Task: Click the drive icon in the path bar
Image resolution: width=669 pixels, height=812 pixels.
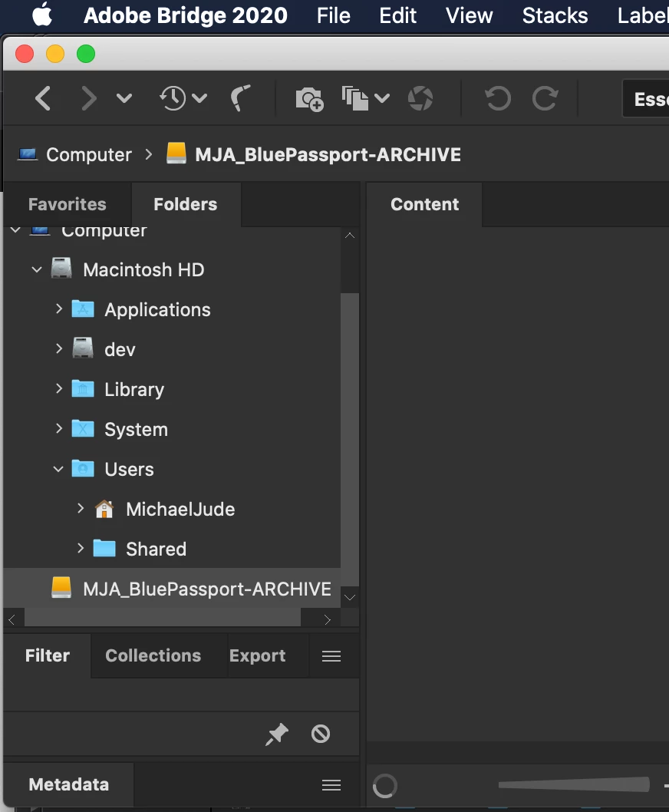Action: [176, 153]
